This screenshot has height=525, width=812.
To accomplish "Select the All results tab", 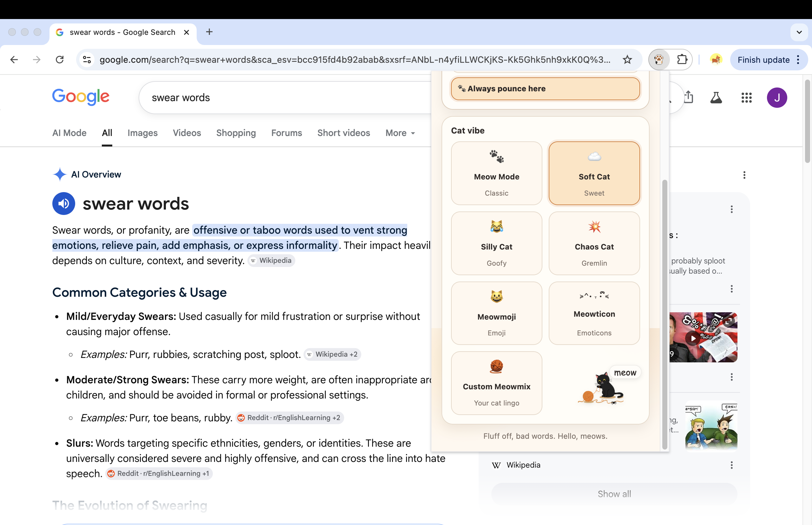I will point(107,133).
